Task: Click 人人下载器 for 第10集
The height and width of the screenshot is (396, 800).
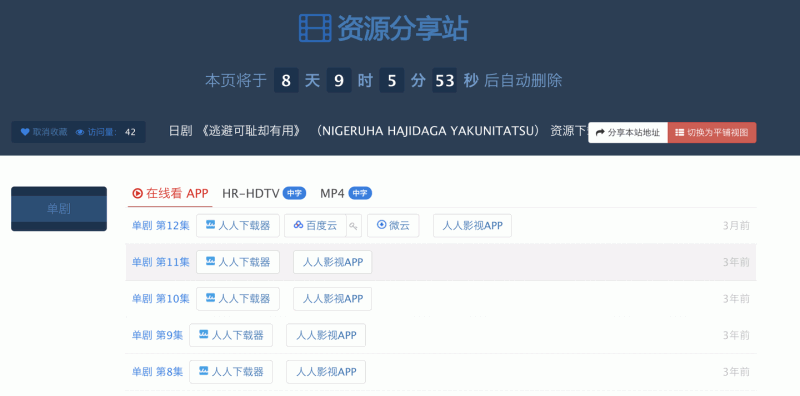Action: click(x=238, y=299)
